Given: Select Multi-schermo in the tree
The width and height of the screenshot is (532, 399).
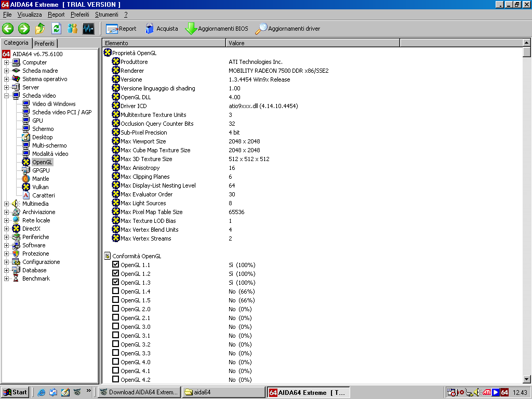Looking at the screenshot, I should point(49,145).
